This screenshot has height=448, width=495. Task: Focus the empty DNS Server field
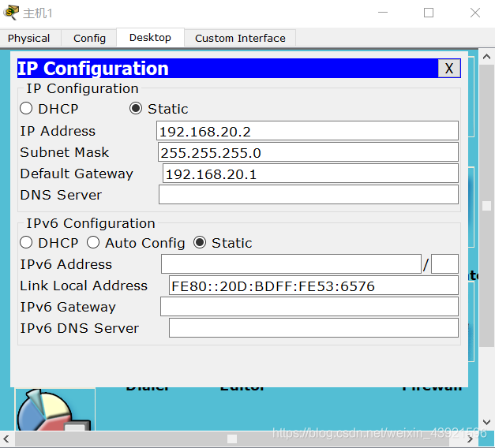[x=309, y=195]
